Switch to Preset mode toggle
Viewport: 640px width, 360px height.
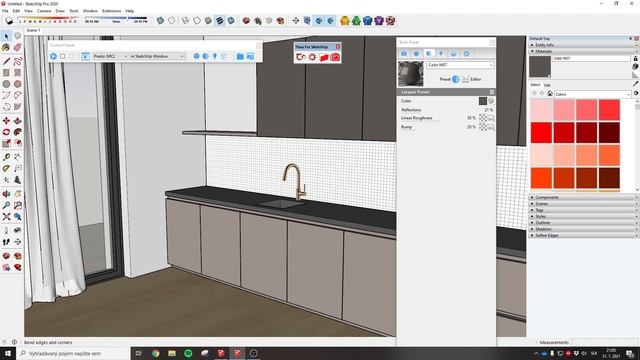[x=456, y=79]
